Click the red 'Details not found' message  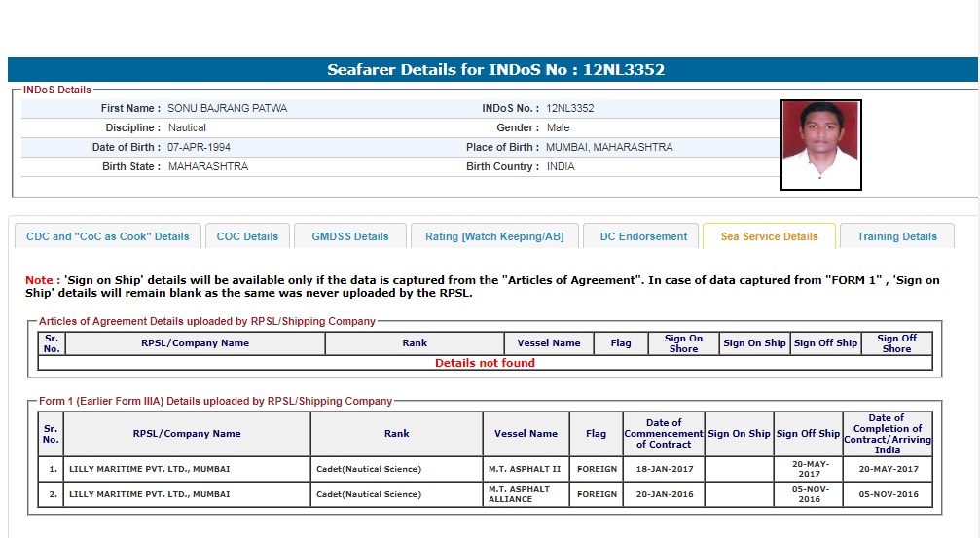click(x=485, y=363)
